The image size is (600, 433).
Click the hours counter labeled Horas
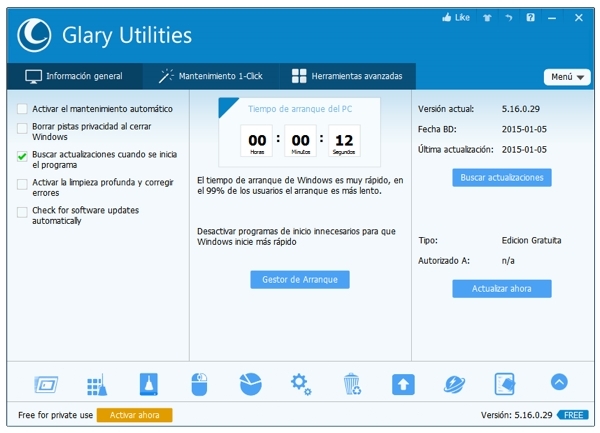click(x=257, y=141)
